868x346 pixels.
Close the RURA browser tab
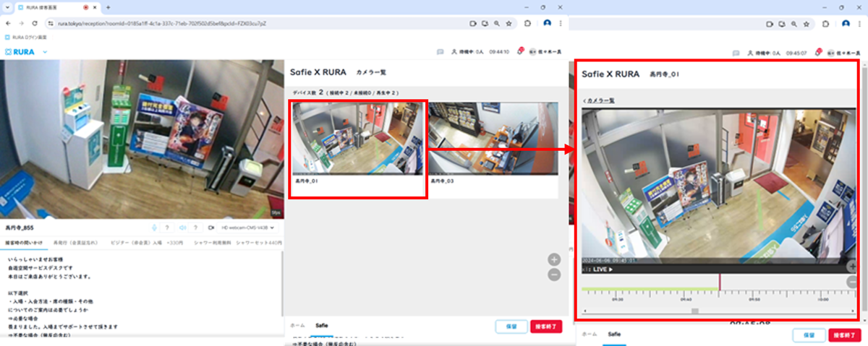tap(96, 7)
